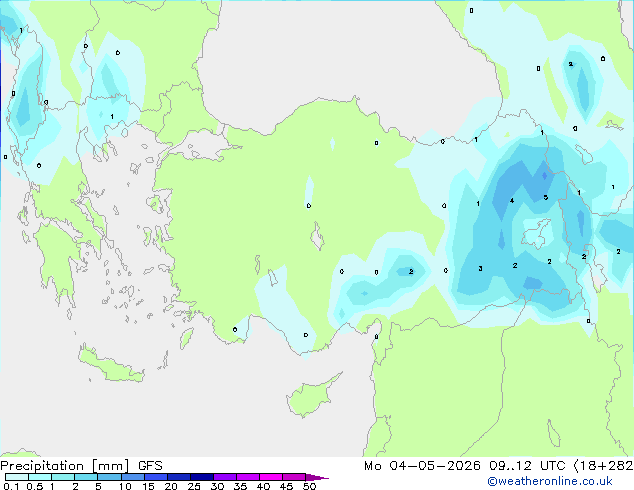Screen dimensions: 634x490
Task: Select the '09..12 UTC' time text
Action: pyautogui.click(x=526, y=466)
